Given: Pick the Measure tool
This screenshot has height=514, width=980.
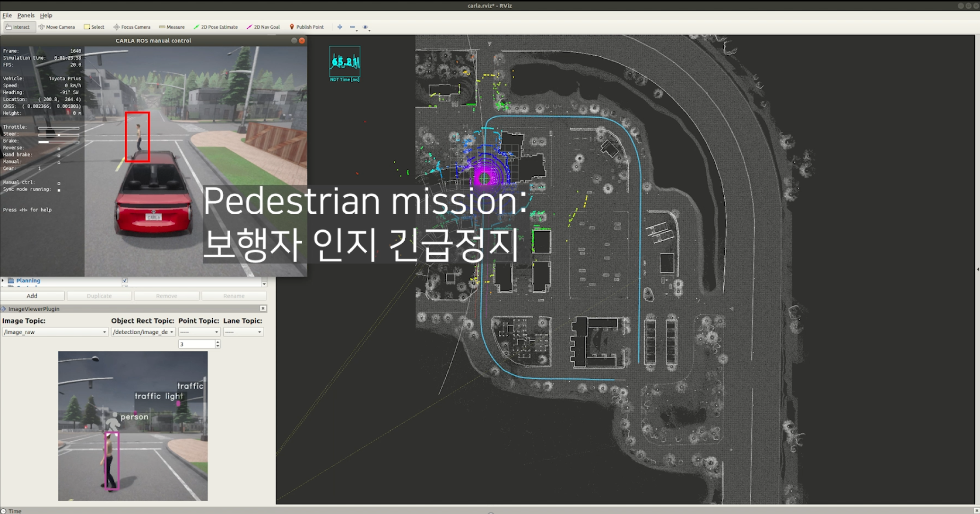Looking at the screenshot, I should (x=172, y=27).
